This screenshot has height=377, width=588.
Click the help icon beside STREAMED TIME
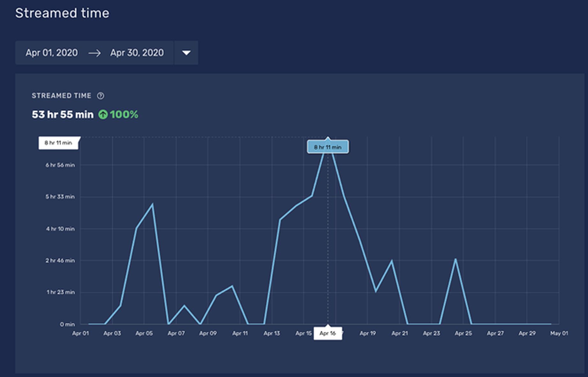(x=100, y=96)
